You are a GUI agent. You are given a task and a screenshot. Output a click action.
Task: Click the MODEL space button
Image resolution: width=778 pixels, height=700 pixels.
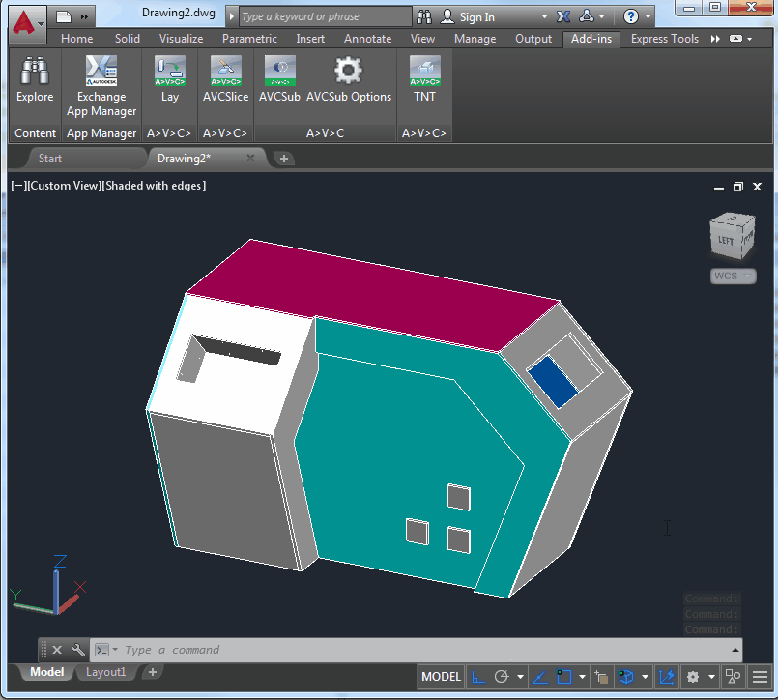point(441,677)
